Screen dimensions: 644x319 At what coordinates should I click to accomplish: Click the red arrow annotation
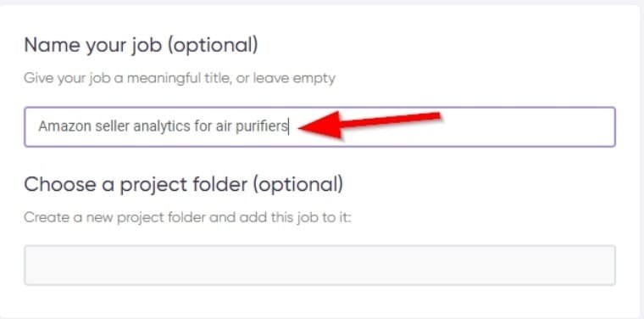click(x=369, y=124)
